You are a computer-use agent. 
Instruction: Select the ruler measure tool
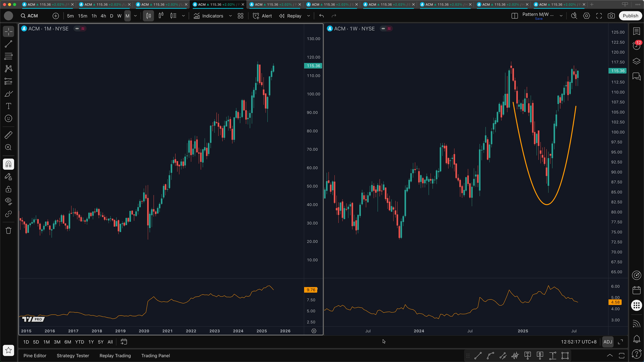pos(9,135)
